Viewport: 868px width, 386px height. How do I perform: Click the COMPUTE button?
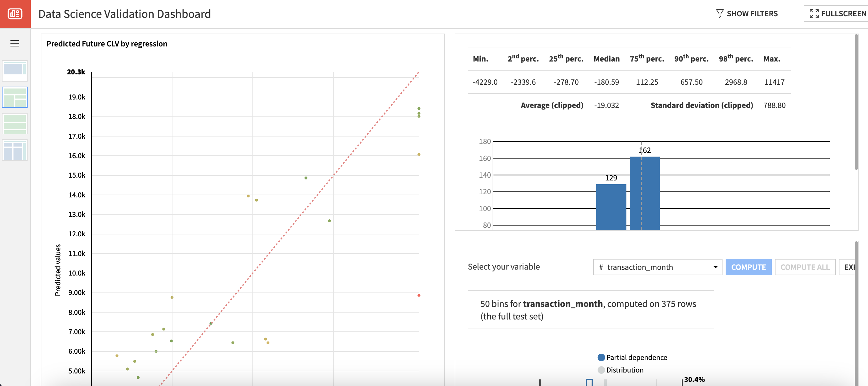748,267
